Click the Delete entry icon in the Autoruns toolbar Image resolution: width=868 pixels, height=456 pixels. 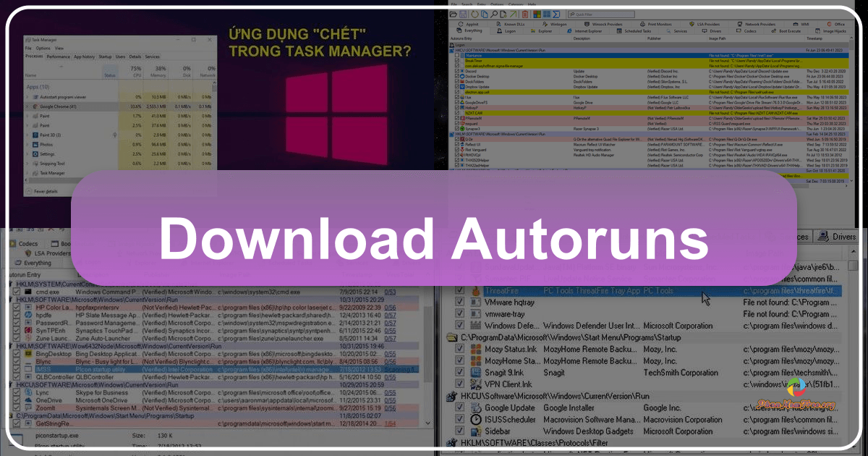(524, 14)
